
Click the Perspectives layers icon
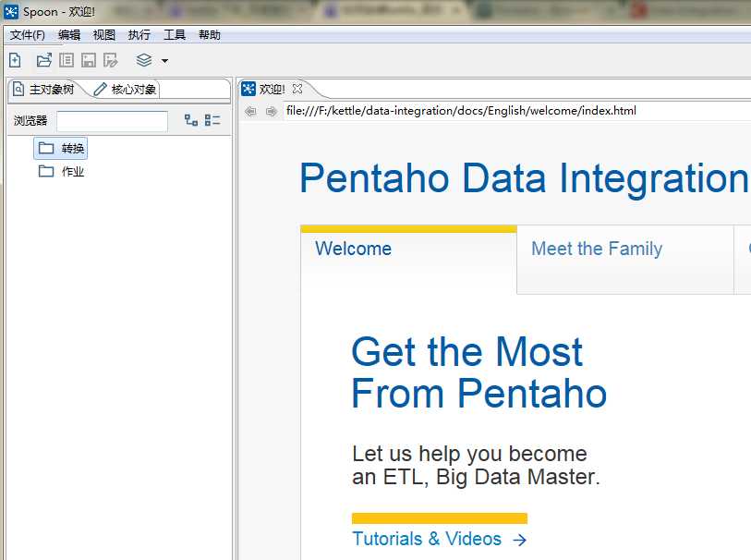tap(144, 60)
